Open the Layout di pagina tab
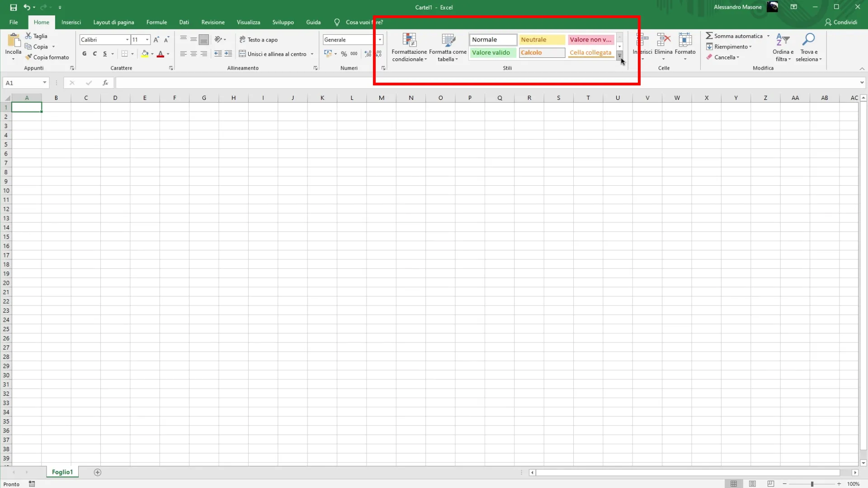 click(x=113, y=22)
